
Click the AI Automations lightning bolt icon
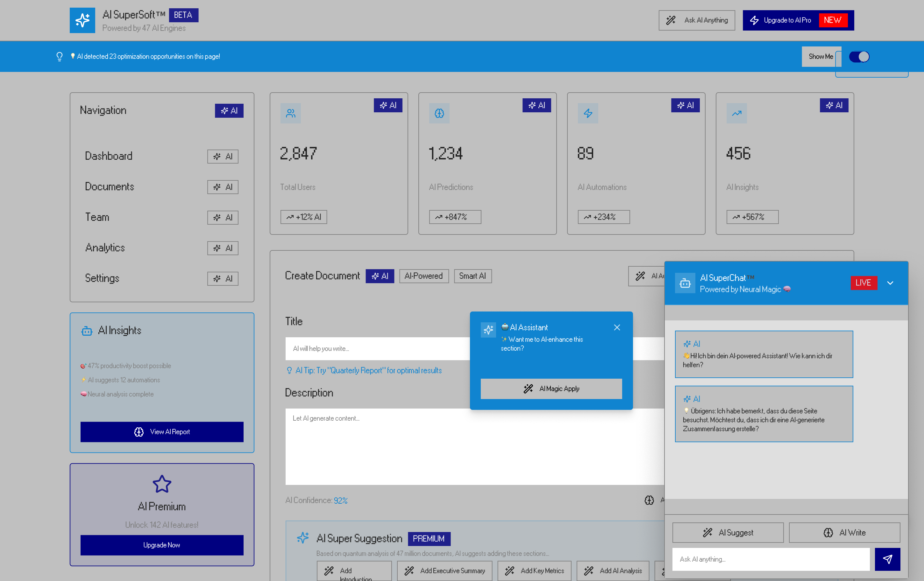[x=588, y=113]
